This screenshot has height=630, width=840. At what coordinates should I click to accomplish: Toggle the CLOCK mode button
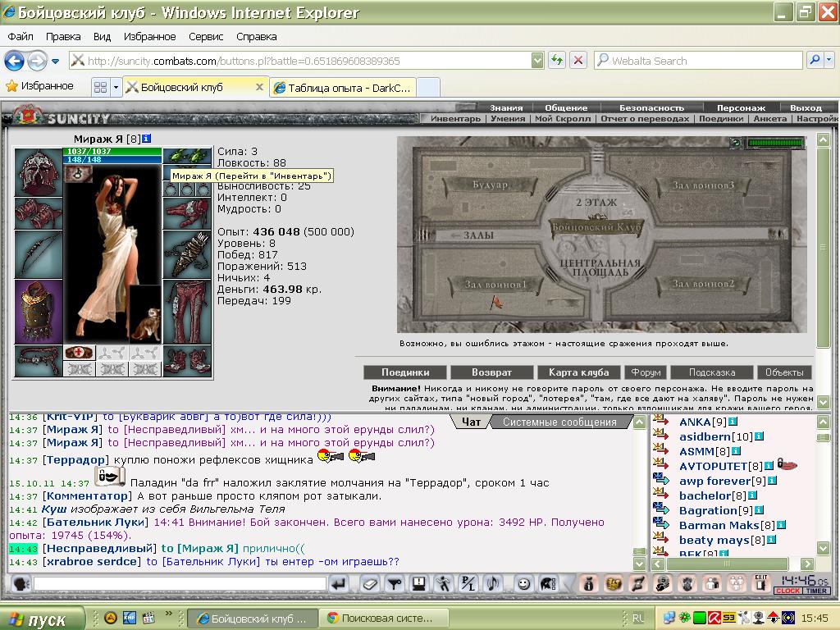[787, 591]
